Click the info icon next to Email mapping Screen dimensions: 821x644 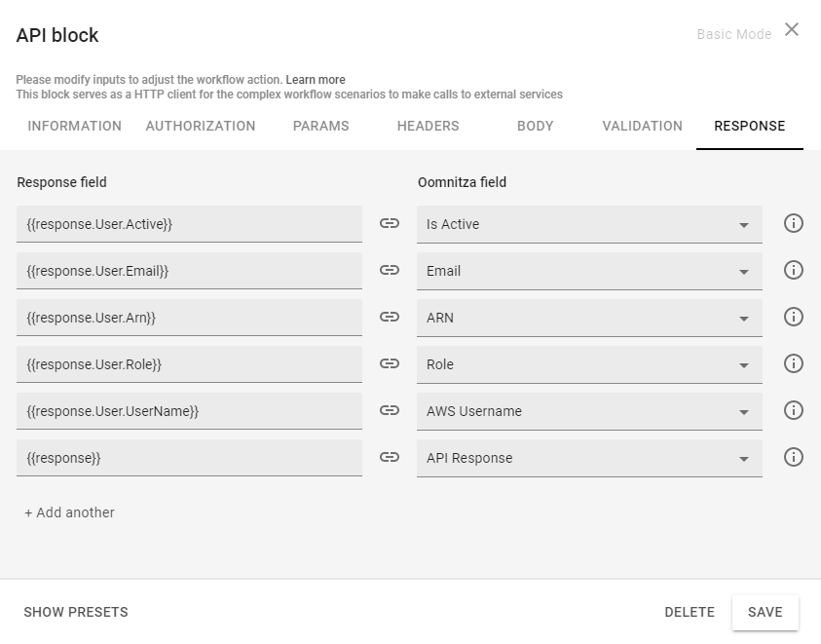tap(794, 270)
